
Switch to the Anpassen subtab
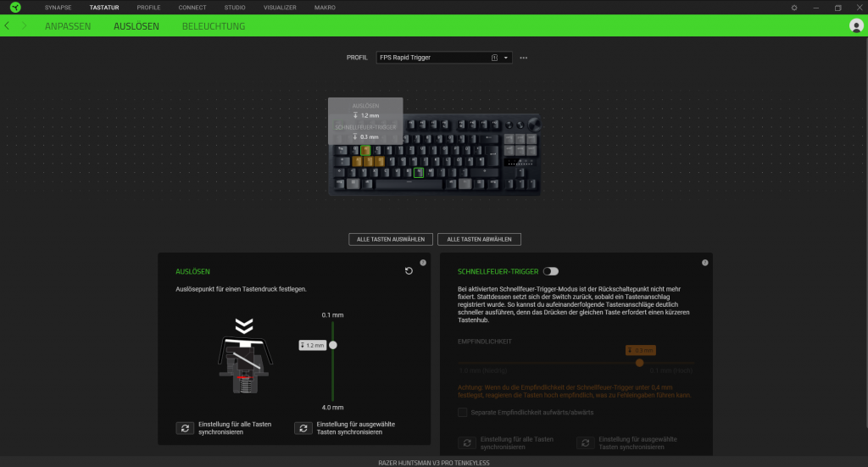pos(68,26)
